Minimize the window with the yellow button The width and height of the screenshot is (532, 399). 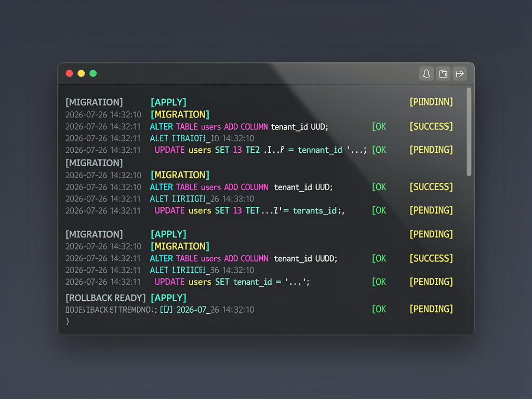[x=81, y=73]
